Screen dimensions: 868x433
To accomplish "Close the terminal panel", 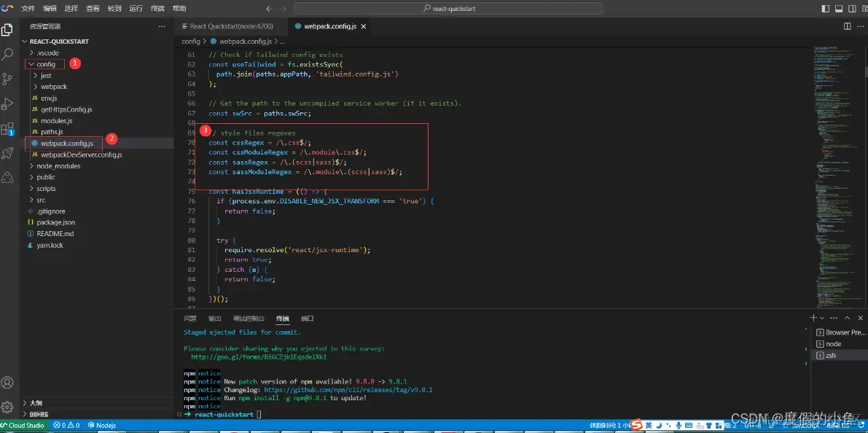I will (x=860, y=318).
